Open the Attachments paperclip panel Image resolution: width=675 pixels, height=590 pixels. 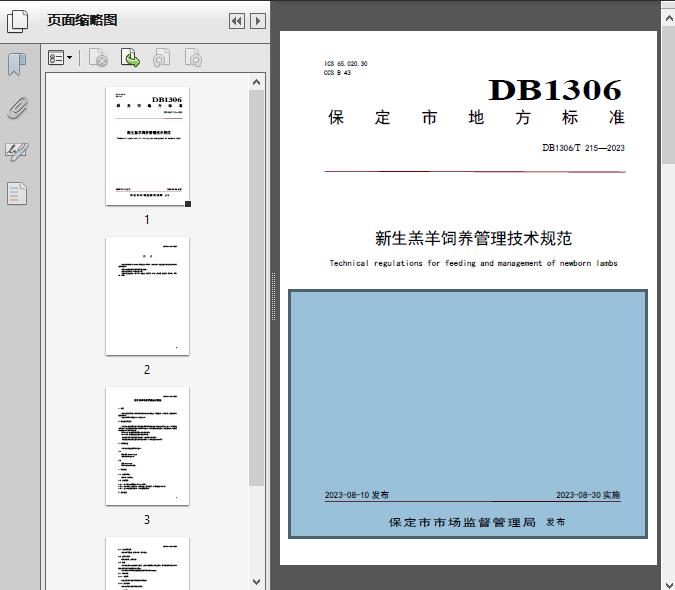[x=17, y=108]
